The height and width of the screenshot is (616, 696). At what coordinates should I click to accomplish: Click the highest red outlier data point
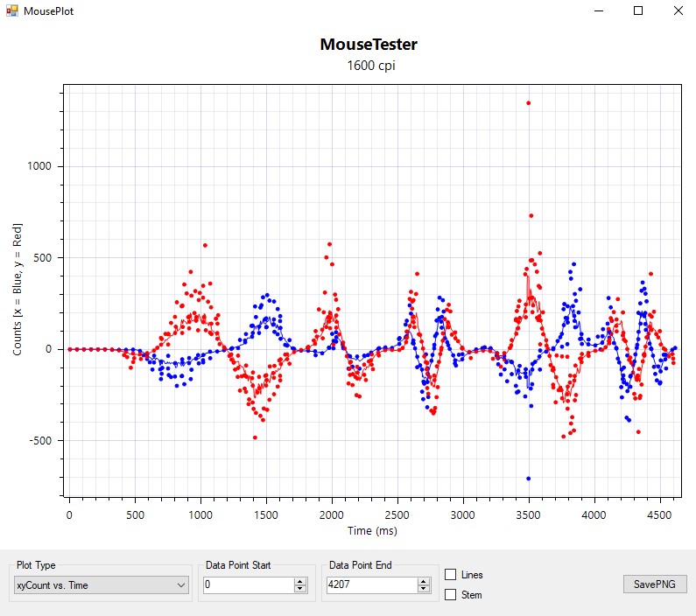click(528, 103)
